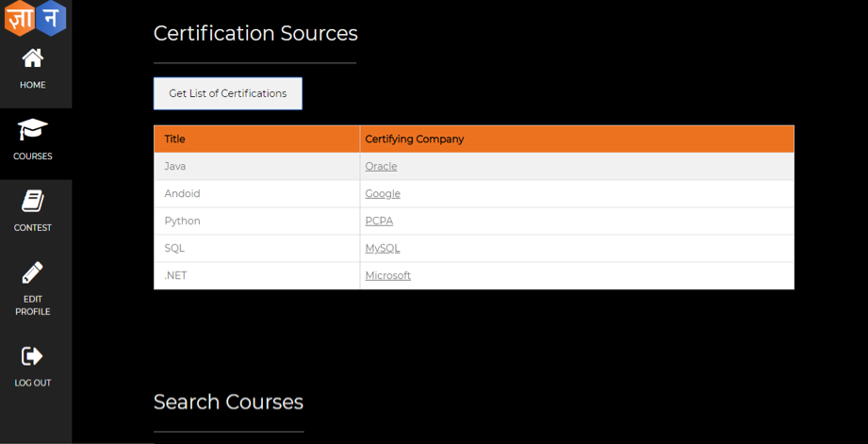Select the Java row title cell
Viewport: 868px width, 444px height.
175,166
